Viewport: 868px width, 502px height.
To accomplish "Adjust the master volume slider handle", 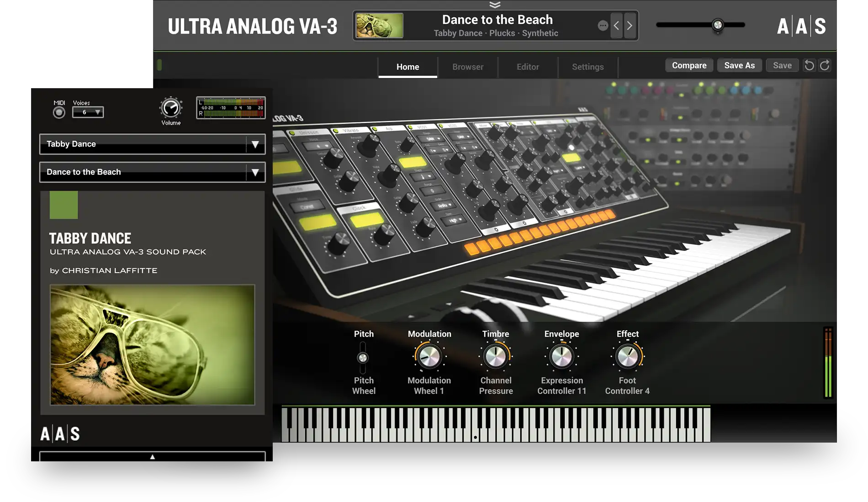I will tap(718, 25).
